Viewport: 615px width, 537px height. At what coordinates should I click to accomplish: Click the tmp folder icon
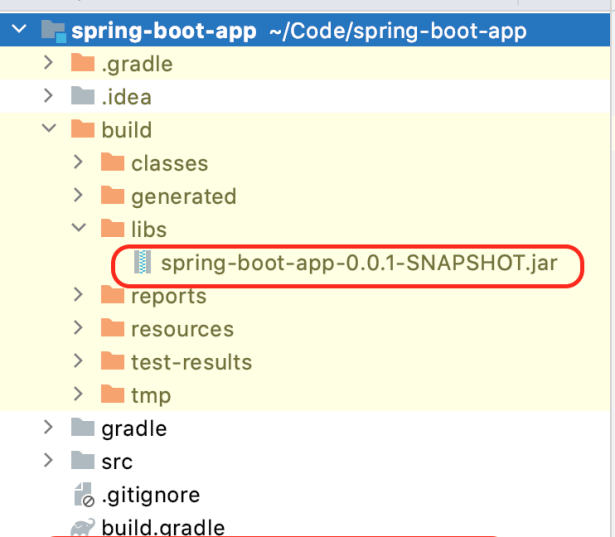[113, 394]
